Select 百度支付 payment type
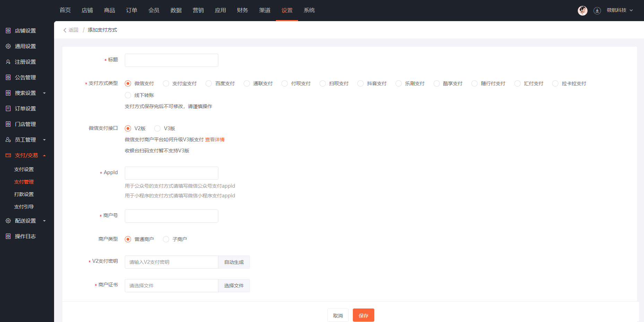Viewport: 644px width, 322px height. coord(209,83)
